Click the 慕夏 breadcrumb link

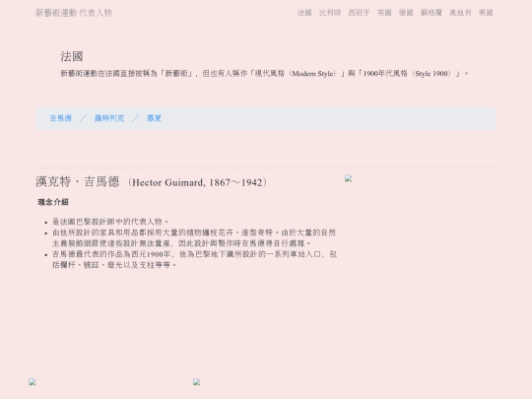click(x=154, y=118)
